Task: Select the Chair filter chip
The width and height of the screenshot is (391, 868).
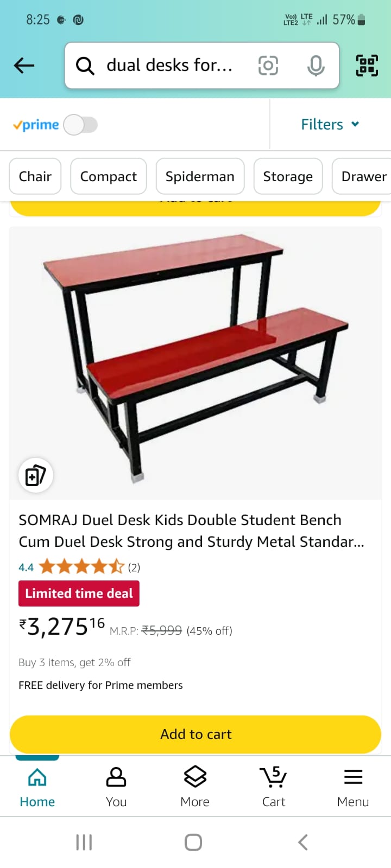Action: pos(35,176)
